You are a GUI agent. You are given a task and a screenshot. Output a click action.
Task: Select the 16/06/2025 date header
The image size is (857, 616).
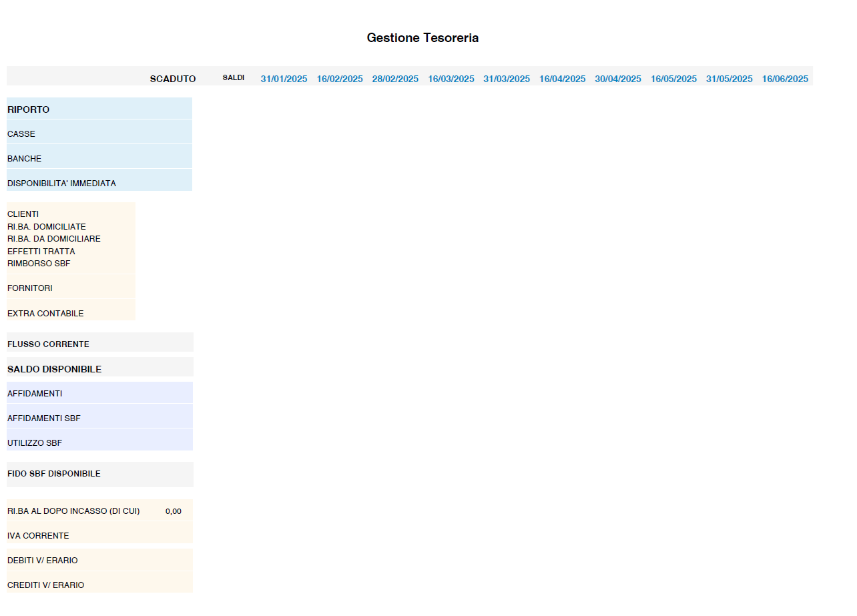click(785, 79)
